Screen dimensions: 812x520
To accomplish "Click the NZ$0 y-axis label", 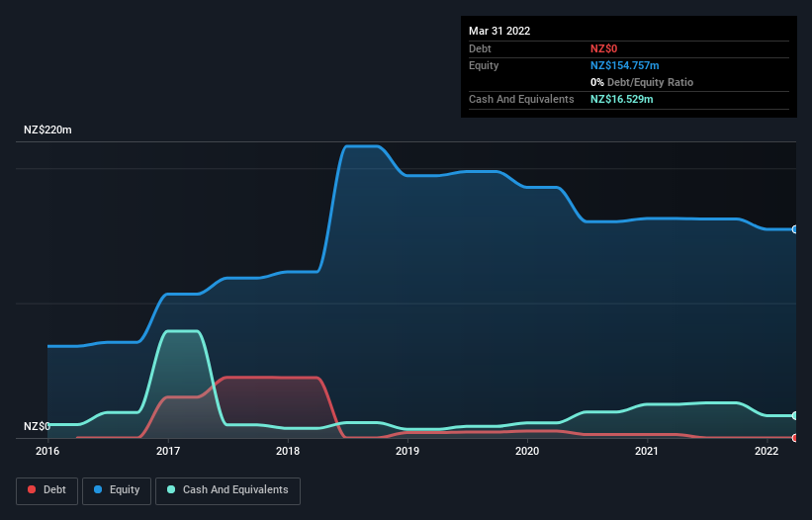I will point(37,426).
